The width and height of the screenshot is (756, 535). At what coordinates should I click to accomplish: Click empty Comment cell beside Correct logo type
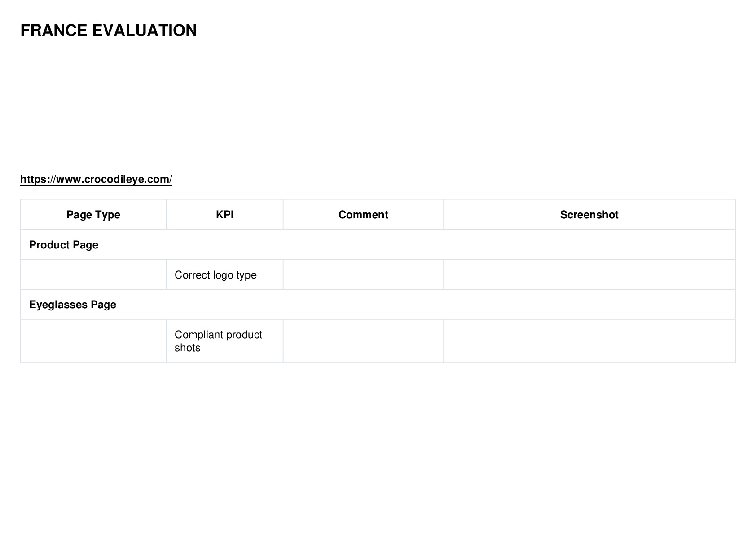[363, 274]
